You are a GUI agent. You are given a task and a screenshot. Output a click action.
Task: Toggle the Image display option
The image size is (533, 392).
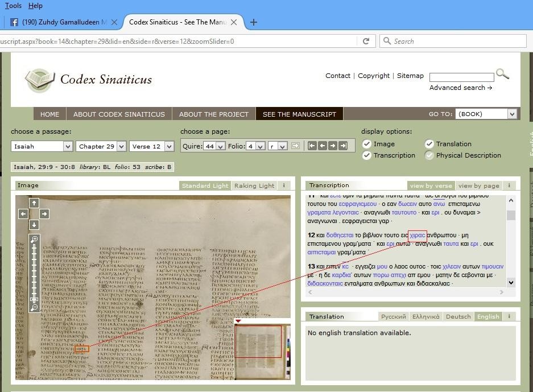(366, 144)
